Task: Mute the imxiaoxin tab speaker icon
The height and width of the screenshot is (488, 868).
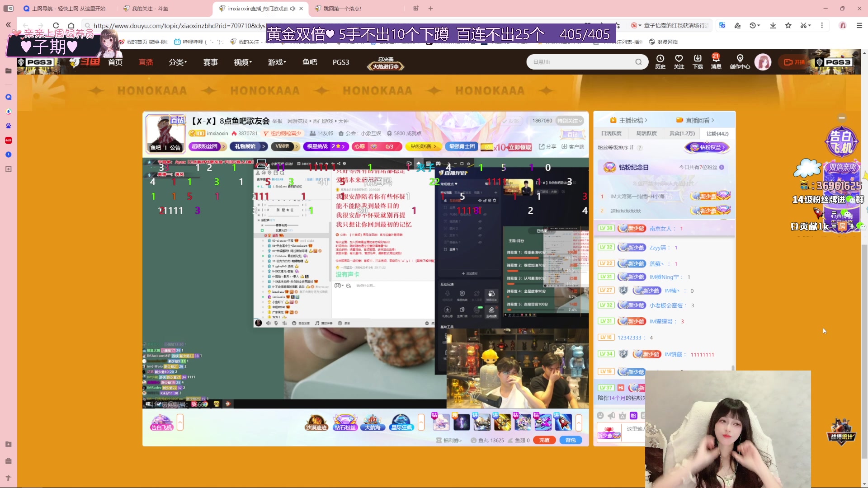Action: 293,9
